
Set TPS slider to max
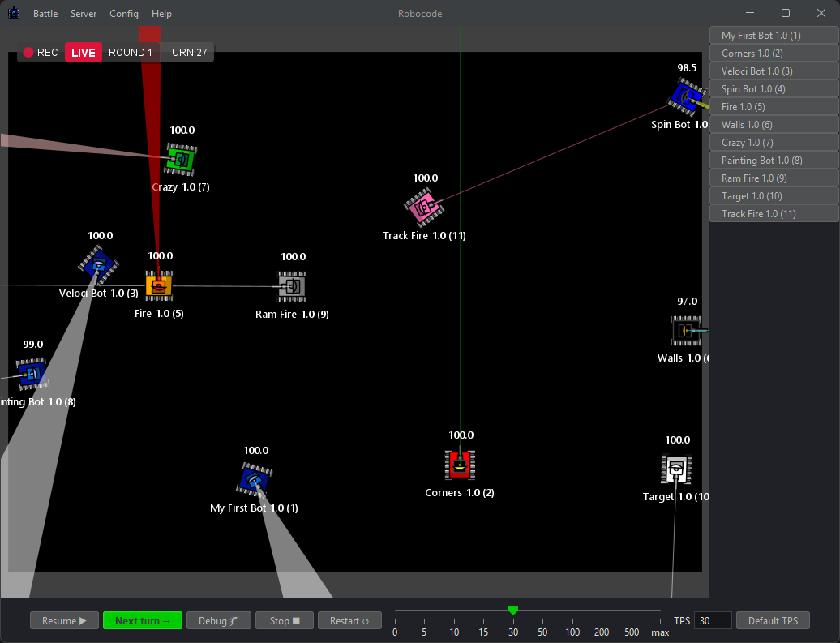660,611
